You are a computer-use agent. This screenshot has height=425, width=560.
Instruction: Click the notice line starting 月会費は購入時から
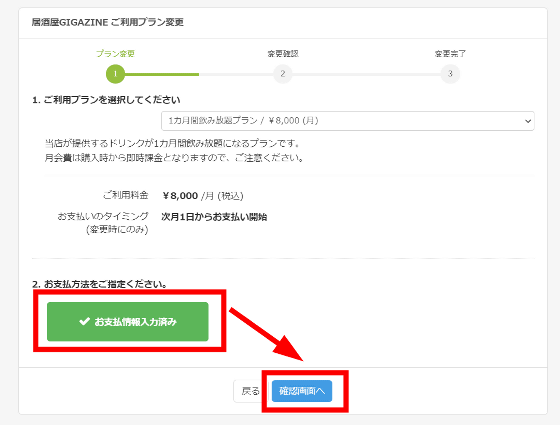pyautogui.click(x=174, y=158)
